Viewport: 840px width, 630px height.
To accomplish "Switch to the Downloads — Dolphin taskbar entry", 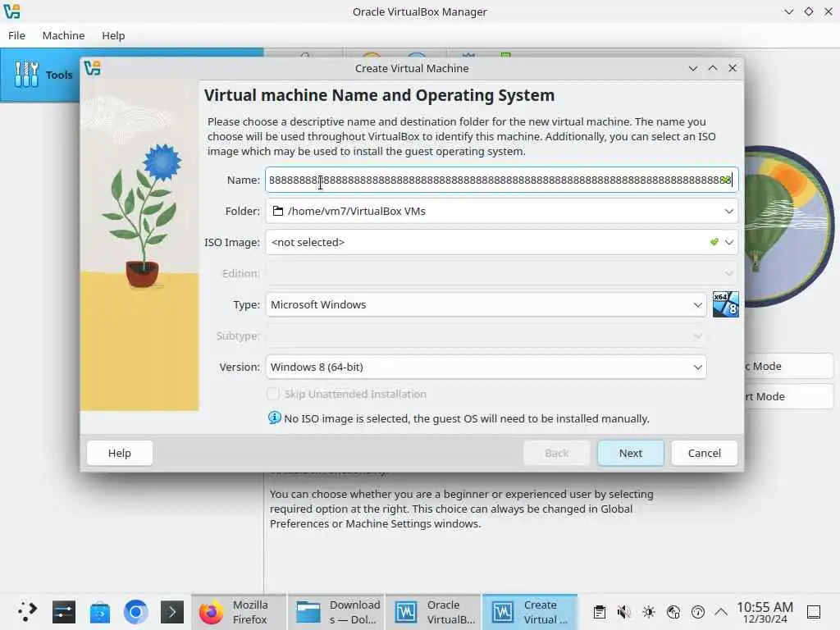I will coord(336,612).
